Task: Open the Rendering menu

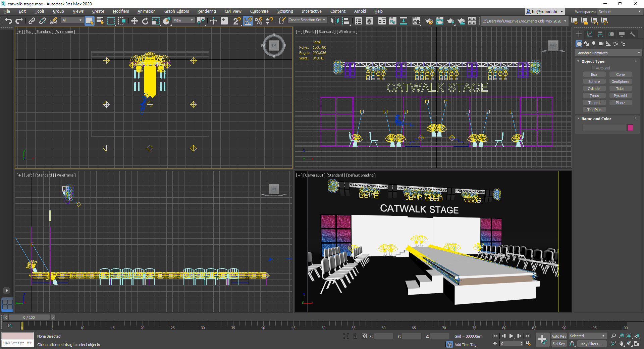Action: 206,11
